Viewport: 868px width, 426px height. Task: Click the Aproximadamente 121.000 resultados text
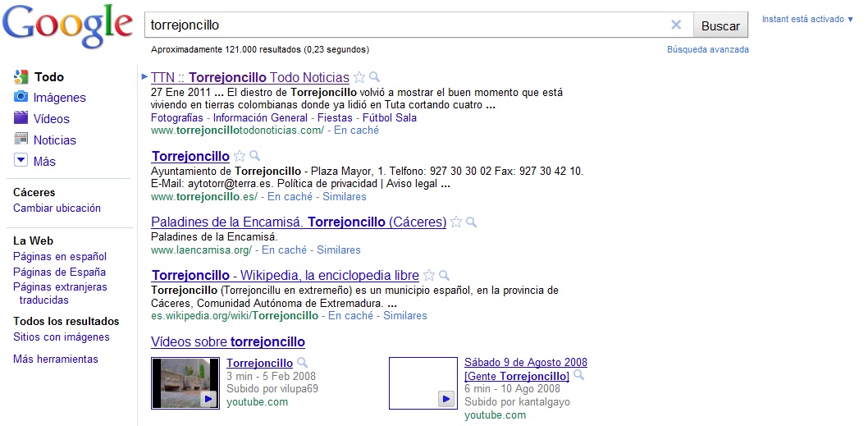pyautogui.click(x=260, y=49)
